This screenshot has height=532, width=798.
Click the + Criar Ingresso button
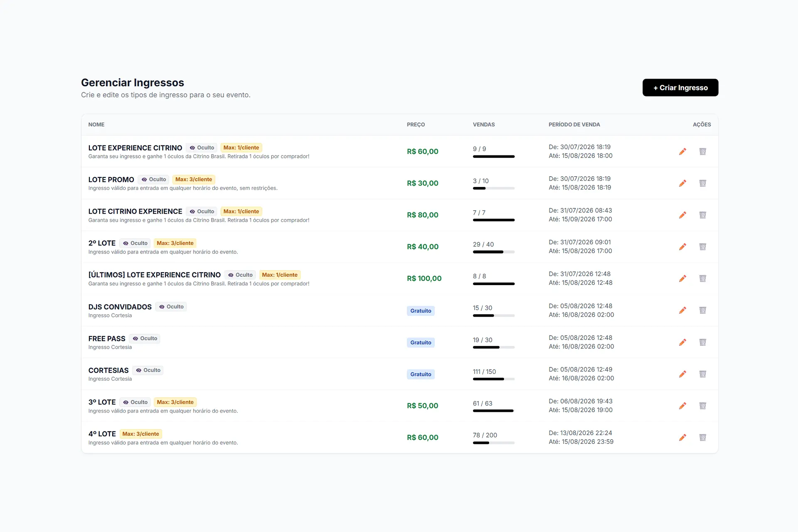pos(680,88)
